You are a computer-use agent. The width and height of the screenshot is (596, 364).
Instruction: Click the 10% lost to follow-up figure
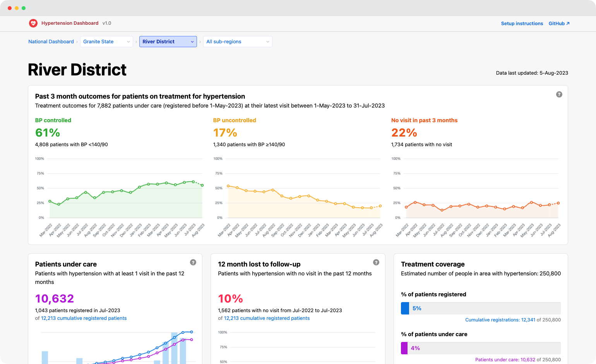(231, 299)
